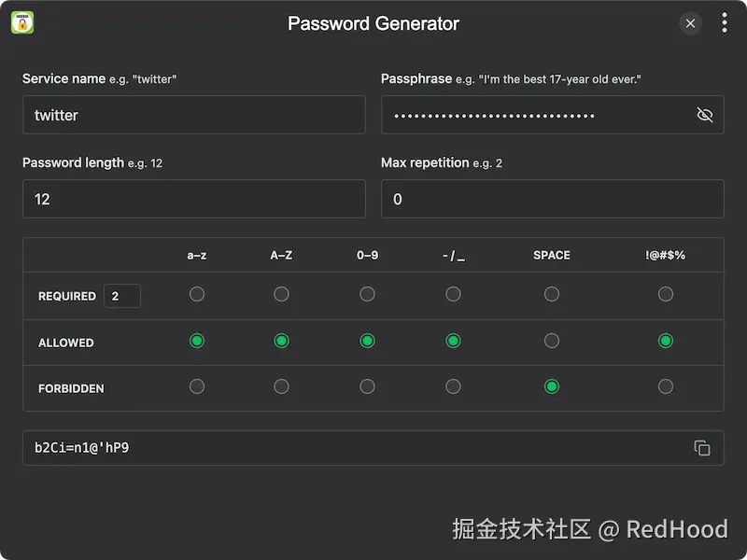Select FORBIDDEN for hyphen/underscore characters

point(453,386)
